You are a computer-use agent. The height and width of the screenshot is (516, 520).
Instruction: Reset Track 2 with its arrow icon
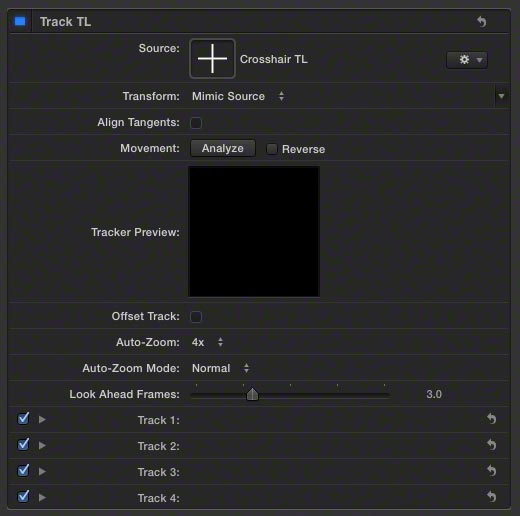point(491,445)
